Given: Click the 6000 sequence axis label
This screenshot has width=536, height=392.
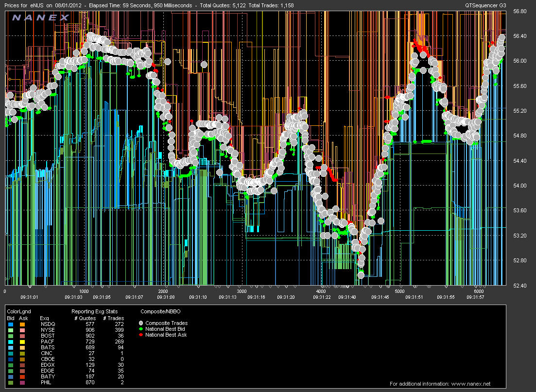Looking at the screenshot, I should click(479, 291).
